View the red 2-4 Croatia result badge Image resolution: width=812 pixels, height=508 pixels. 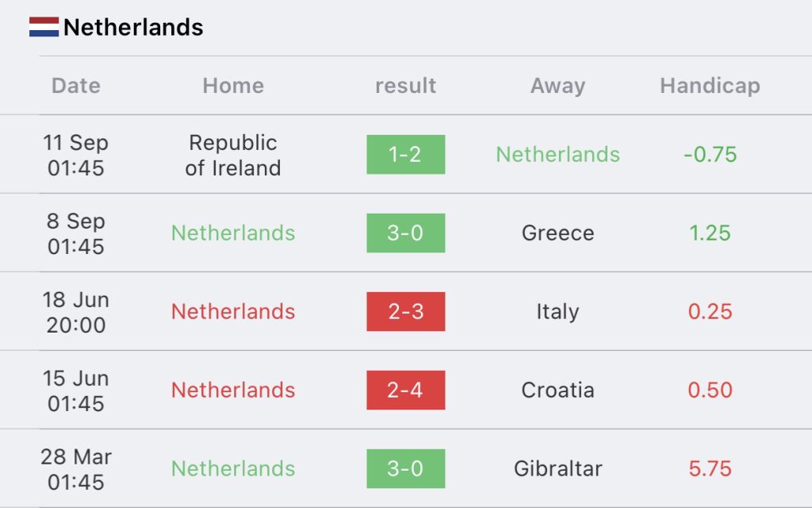(405, 391)
